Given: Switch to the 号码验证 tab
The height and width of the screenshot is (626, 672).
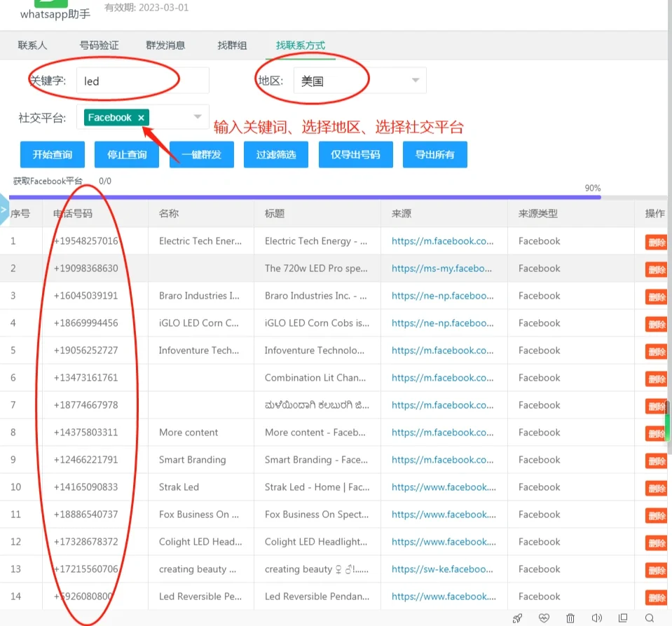Looking at the screenshot, I should click(x=99, y=45).
